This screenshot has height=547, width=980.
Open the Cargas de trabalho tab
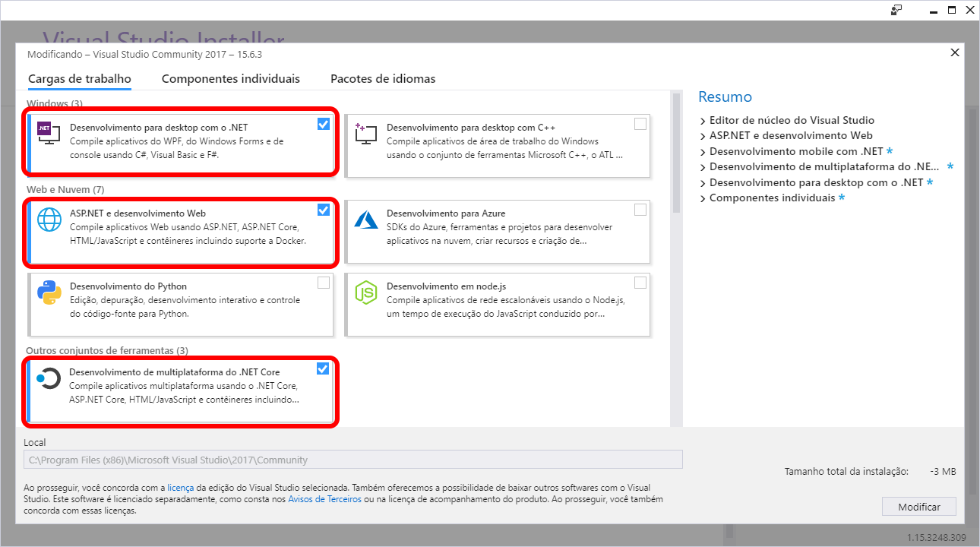coord(80,79)
